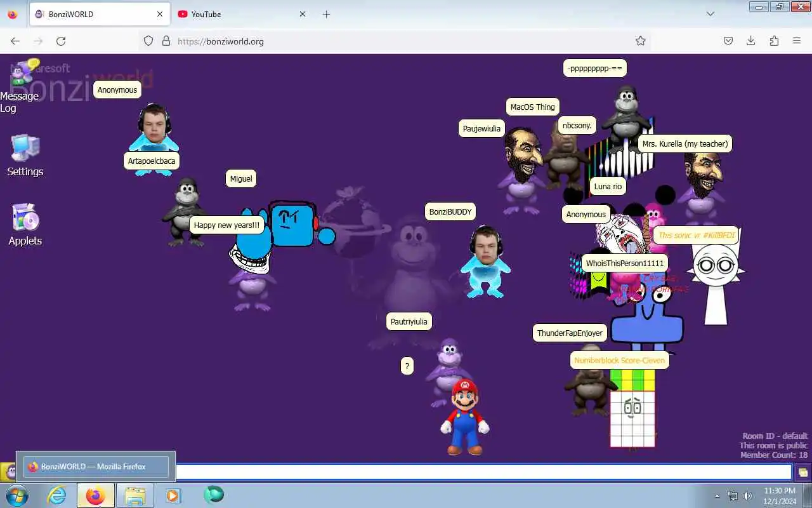Click the blue square-headed Miguel character
The height and width of the screenshot is (508, 812).
click(x=292, y=224)
